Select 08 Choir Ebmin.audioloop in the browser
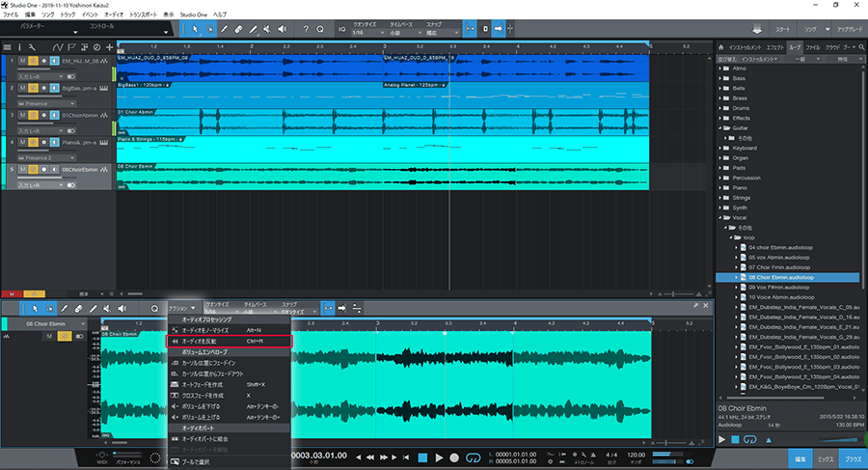 pyautogui.click(x=781, y=277)
